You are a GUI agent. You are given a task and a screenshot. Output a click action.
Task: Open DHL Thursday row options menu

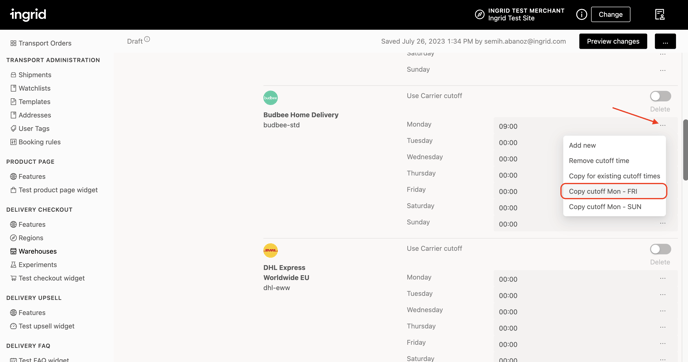pyautogui.click(x=663, y=327)
